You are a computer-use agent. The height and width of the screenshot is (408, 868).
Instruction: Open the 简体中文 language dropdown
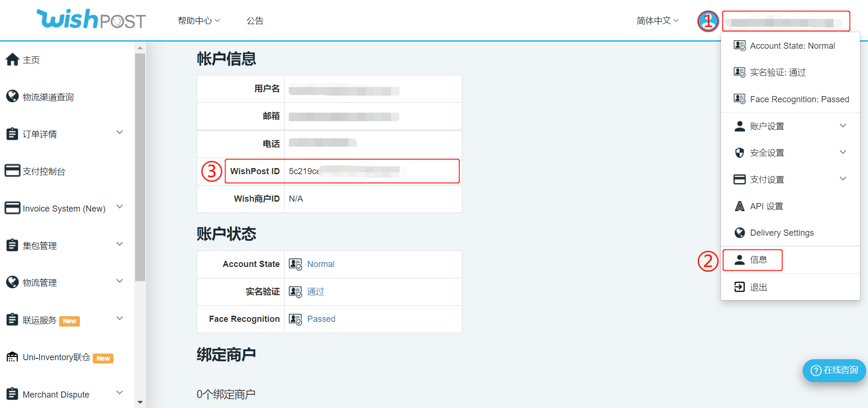point(658,21)
